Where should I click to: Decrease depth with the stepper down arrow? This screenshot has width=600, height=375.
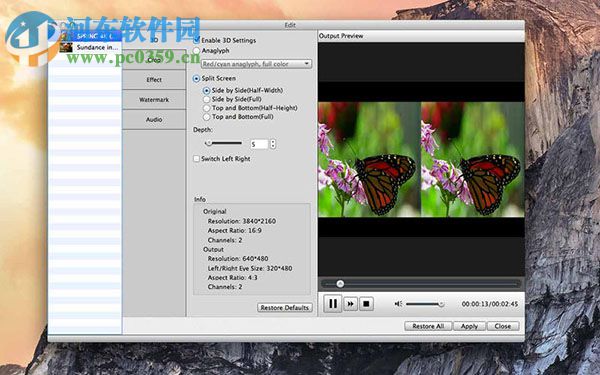point(272,146)
